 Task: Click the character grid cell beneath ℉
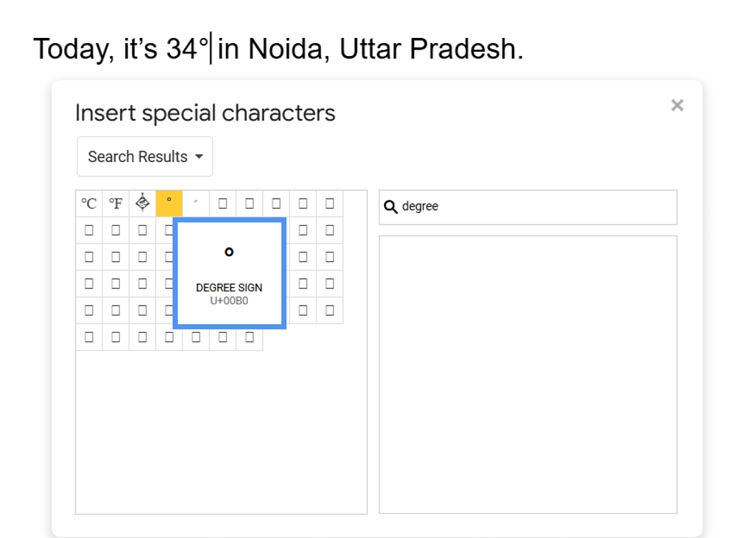click(115, 230)
